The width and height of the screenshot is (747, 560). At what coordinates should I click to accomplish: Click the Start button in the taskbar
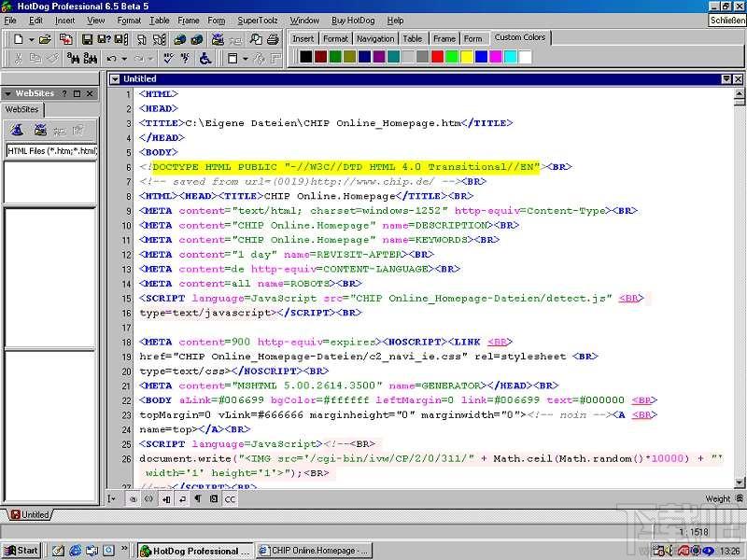coord(21,551)
